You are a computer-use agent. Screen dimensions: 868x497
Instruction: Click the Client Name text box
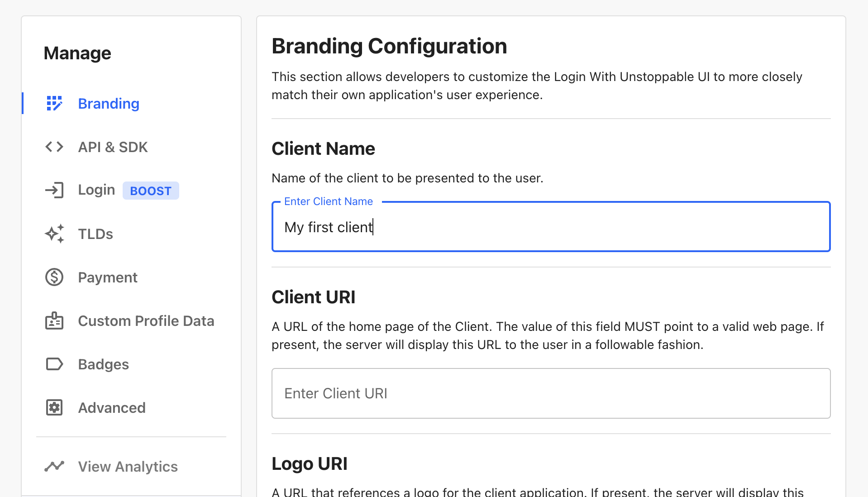click(550, 226)
